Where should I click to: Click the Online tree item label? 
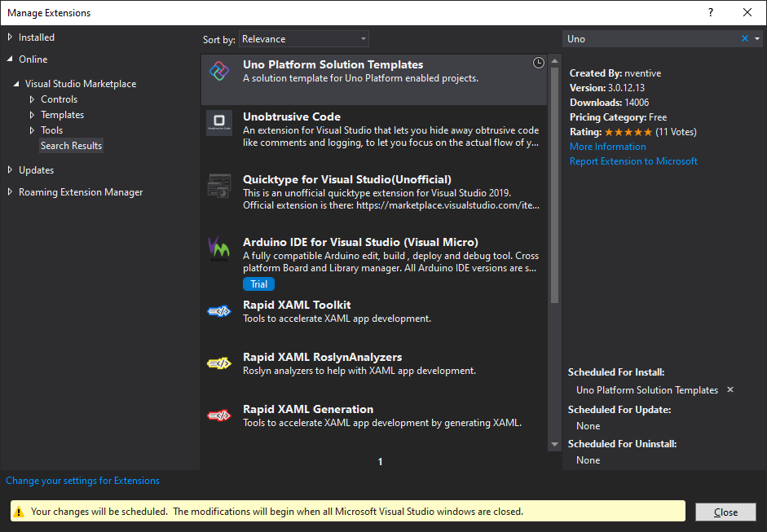click(x=33, y=59)
